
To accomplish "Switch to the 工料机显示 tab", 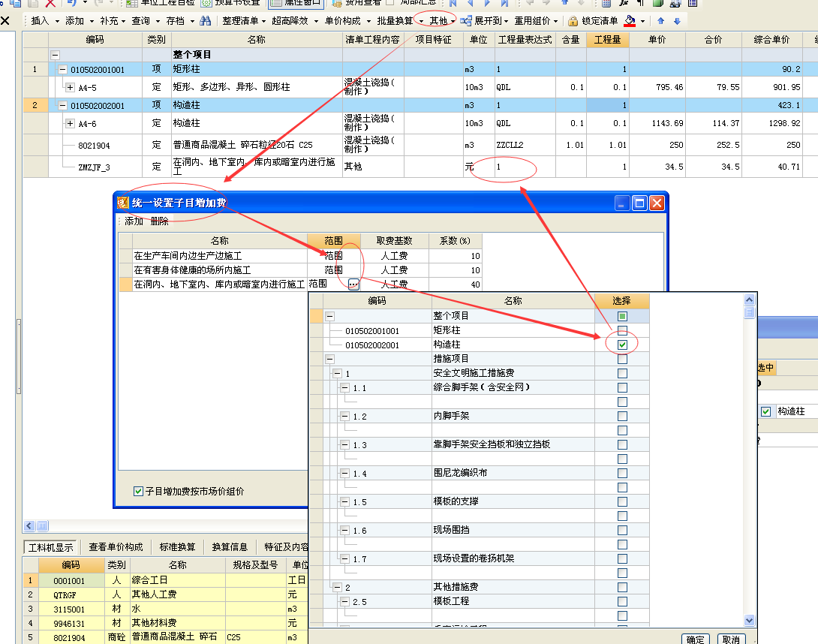I will click(50, 547).
